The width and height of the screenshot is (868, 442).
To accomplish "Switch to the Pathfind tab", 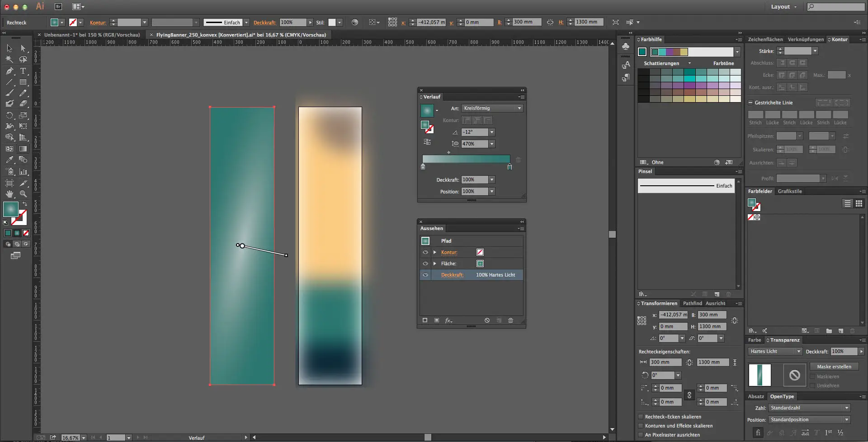I will [x=692, y=303].
